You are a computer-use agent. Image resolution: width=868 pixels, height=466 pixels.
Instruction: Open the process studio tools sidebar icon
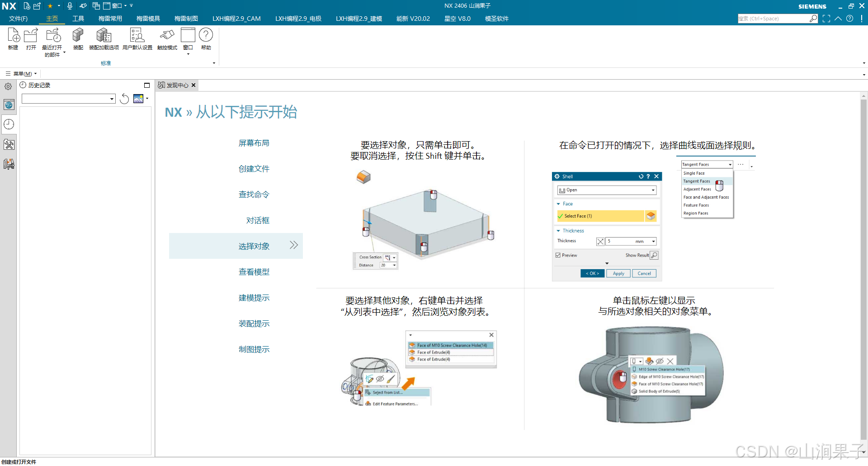point(9,144)
